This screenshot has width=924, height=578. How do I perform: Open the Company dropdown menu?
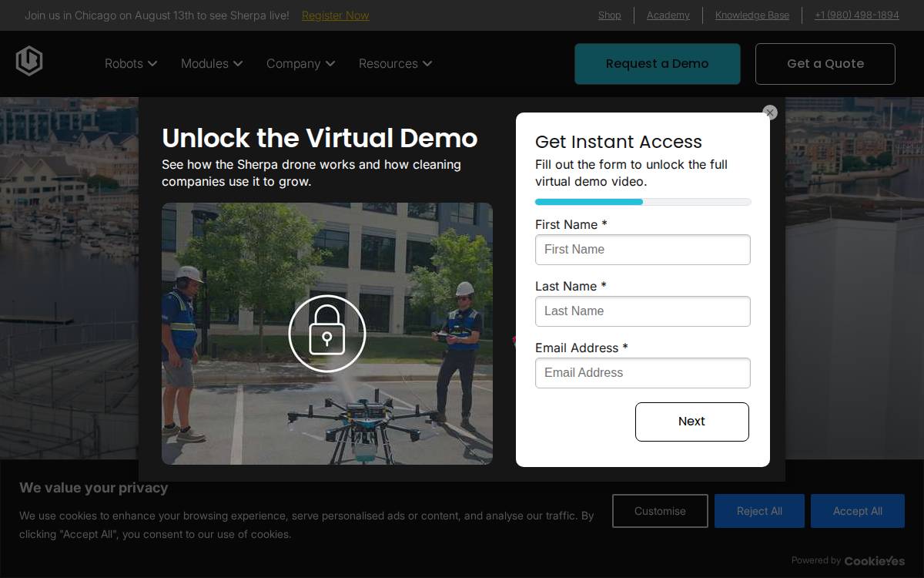point(301,63)
